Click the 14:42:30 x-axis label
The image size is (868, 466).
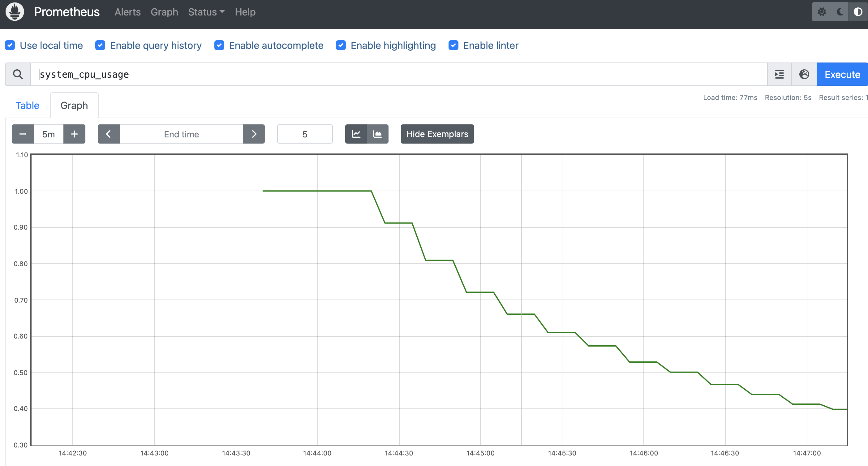pos(73,453)
